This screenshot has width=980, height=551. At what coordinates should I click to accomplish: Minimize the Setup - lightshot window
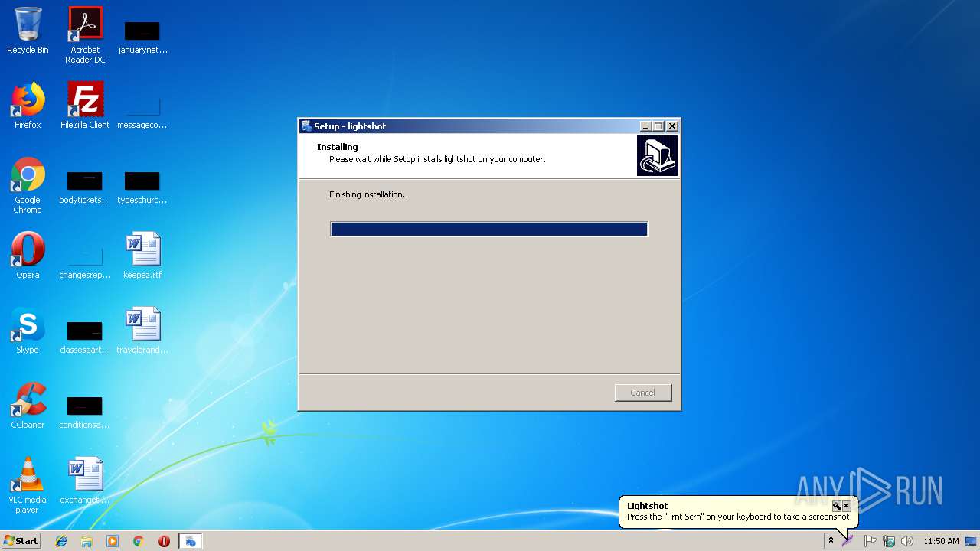[x=645, y=126]
